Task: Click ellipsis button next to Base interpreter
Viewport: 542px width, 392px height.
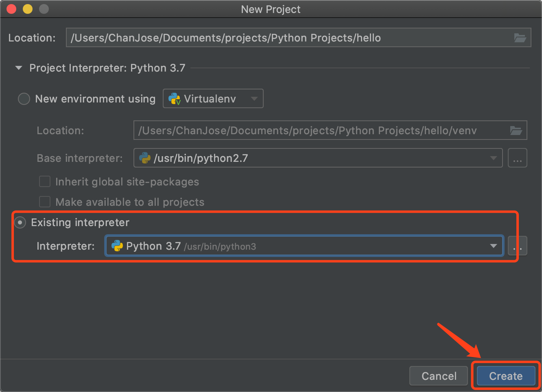Action: tap(518, 158)
